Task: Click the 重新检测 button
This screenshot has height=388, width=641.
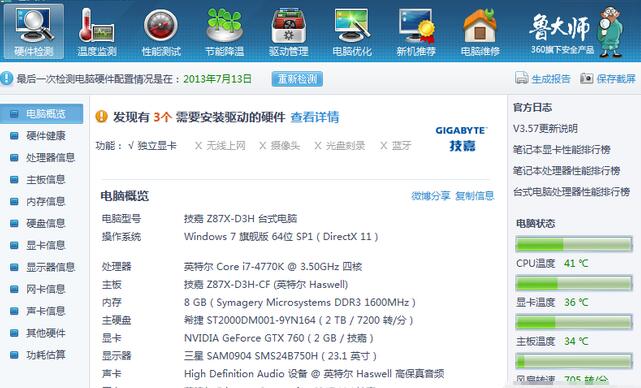Action: [x=297, y=79]
